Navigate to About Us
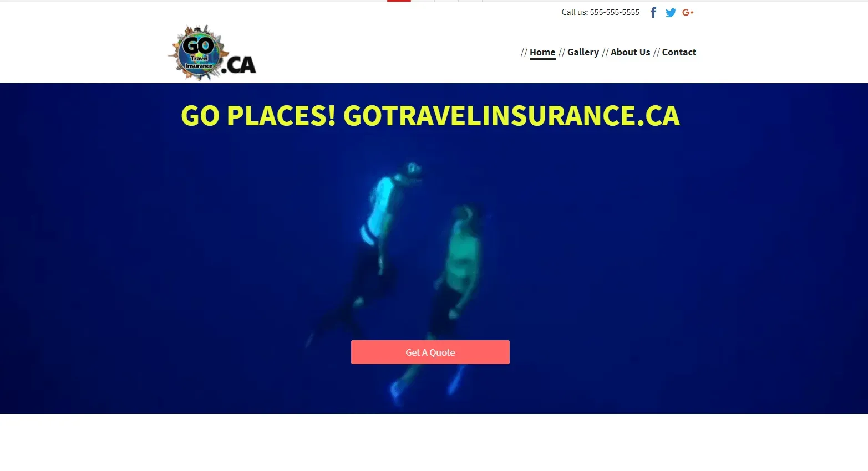Screen dimensions: 868x471 pyautogui.click(x=630, y=52)
